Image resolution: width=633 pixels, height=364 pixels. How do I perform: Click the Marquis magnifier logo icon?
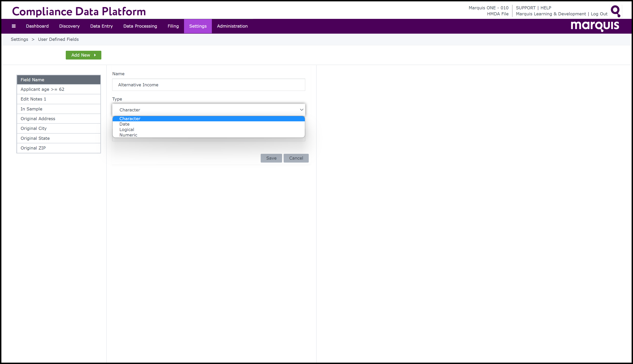click(615, 11)
